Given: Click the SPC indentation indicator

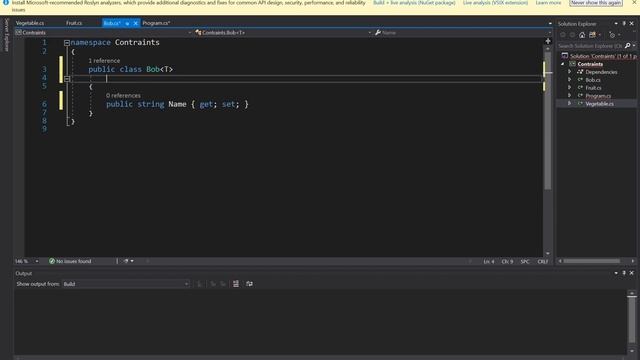Looking at the screenshot, I should [x=525, y=262].
